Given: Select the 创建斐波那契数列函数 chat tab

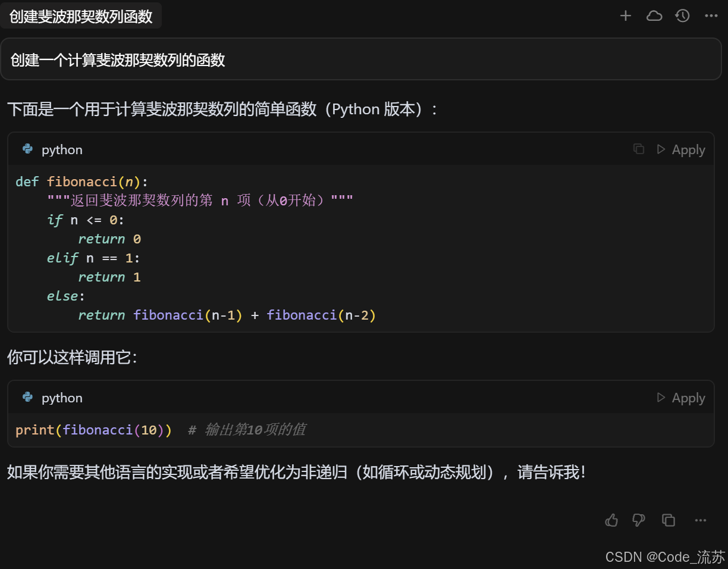Looking at the screenshot, I should 81,17.
